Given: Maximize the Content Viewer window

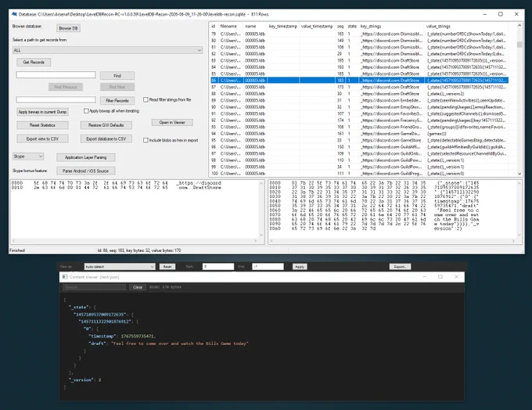Looking at the screenshot, I should point(440,277).
